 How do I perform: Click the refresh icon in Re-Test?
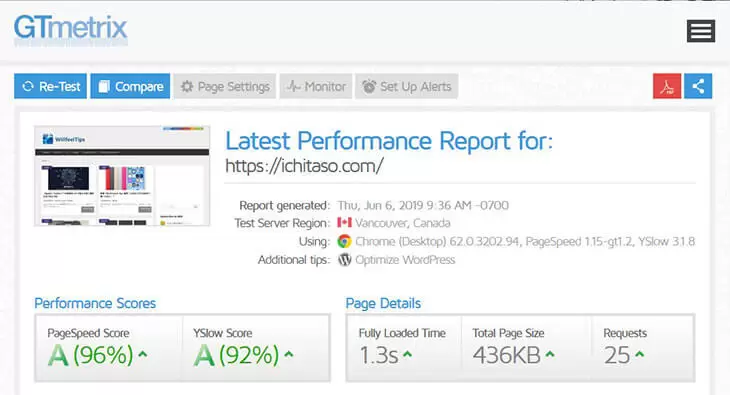28,86
